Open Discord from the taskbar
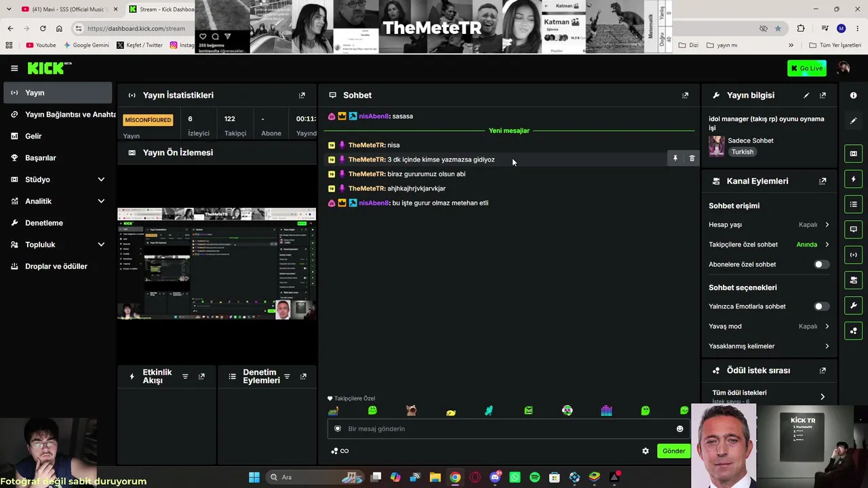This screenshot has height=488, width=868. (x=495, y=477)
